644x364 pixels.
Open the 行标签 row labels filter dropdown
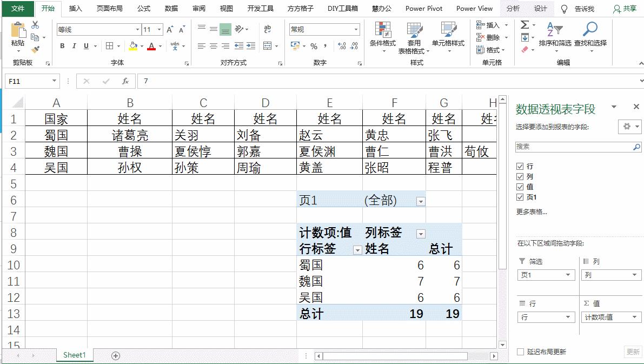click(357, 249)
